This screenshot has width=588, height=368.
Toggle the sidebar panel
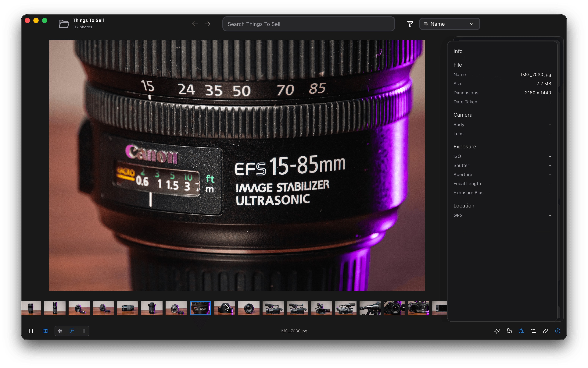point(30,331)
